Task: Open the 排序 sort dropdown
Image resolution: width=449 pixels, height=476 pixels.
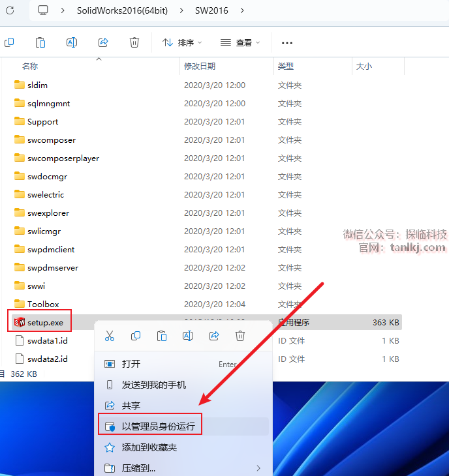Action: coord(181,43)
